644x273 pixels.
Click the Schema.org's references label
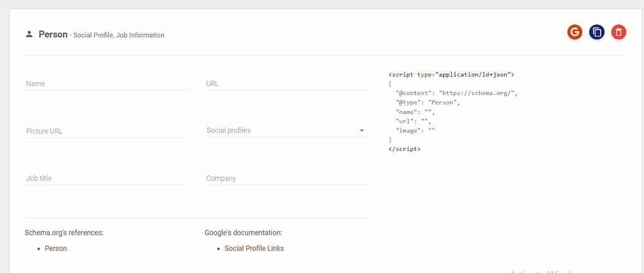coord(64,233)
